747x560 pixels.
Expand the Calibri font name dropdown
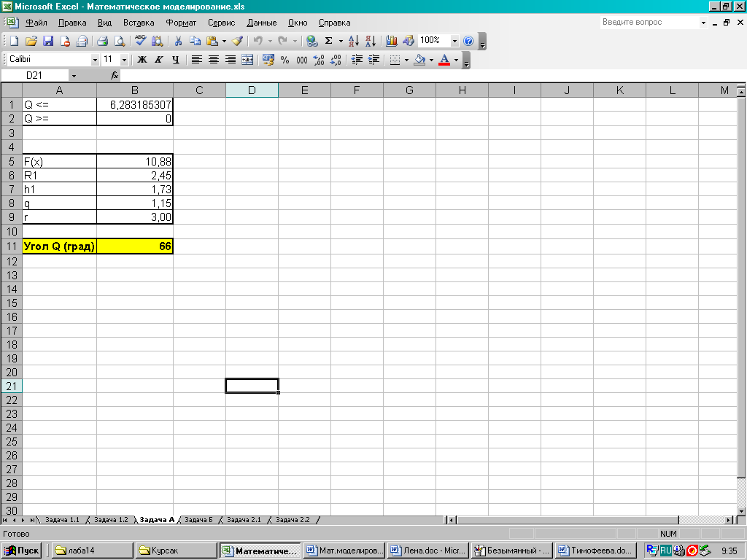coord(95,60)
